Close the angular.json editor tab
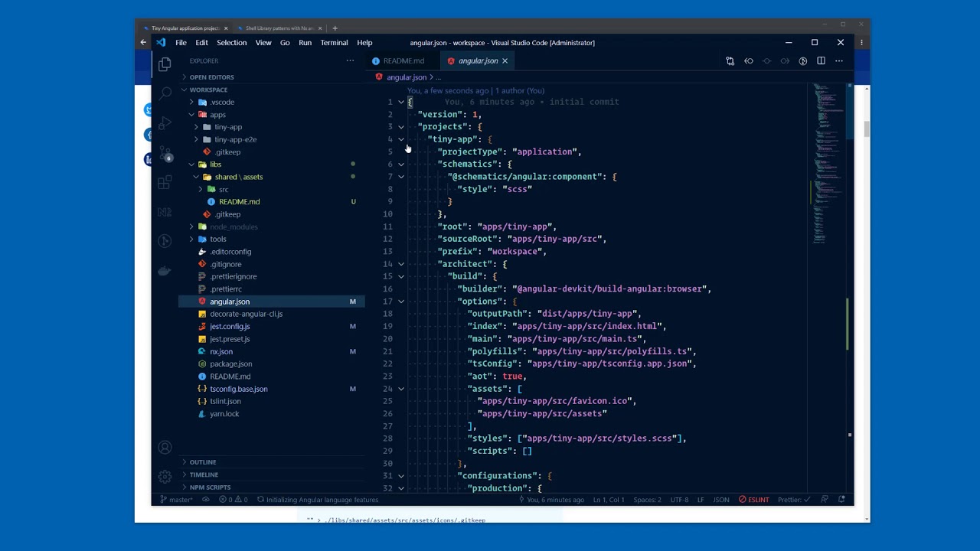 click(x=505, y=61)
